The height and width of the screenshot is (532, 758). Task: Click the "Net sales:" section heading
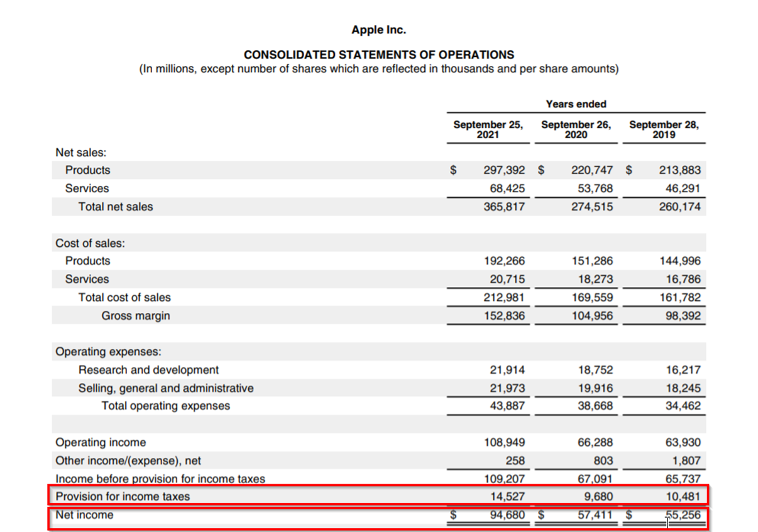[x=81, y=152]
